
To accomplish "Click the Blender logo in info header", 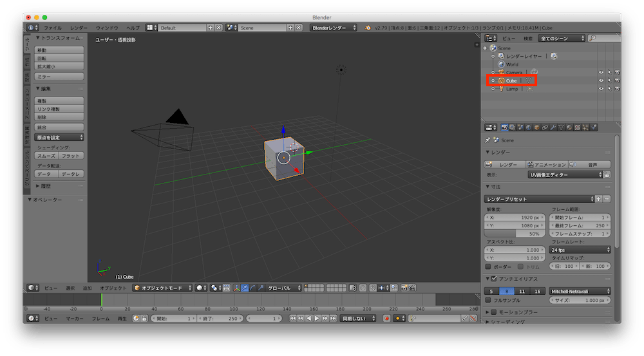I will pyautogui.click(x=368, y=28).
